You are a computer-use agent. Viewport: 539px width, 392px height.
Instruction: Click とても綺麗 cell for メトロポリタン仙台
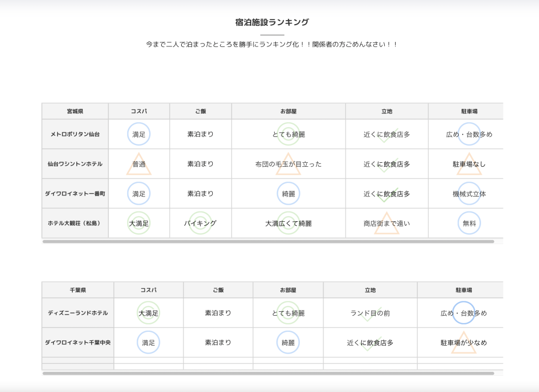[288, 134]
